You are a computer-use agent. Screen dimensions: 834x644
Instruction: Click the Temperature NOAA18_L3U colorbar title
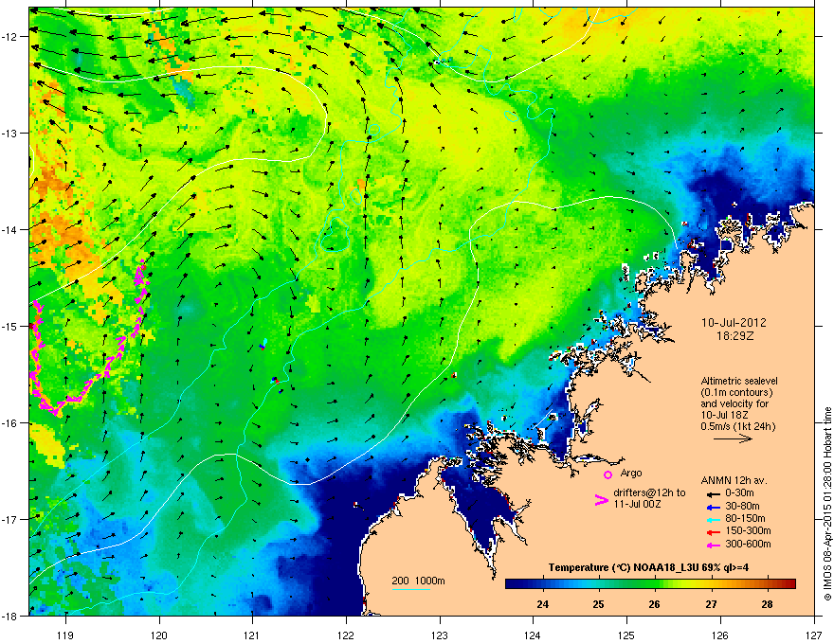648,567
